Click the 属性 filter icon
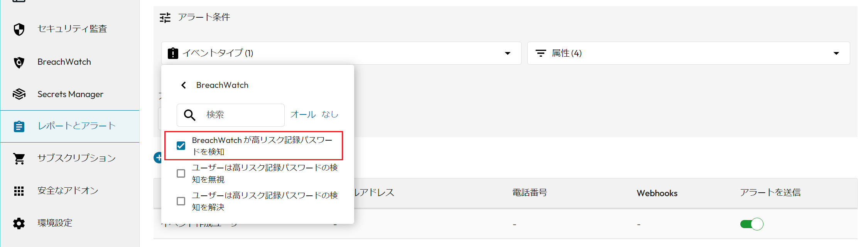This screenshot has height=247, width=868. click(x=541, y=53)
